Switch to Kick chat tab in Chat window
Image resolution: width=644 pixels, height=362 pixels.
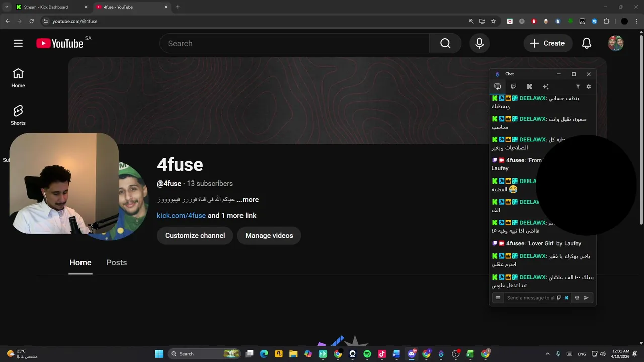(529, 87)
